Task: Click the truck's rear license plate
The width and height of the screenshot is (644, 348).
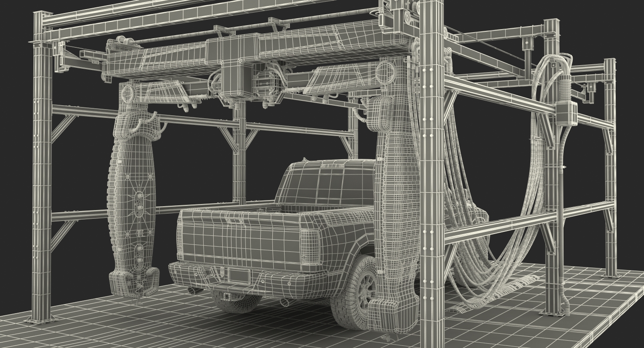Action: coord(239,275)
